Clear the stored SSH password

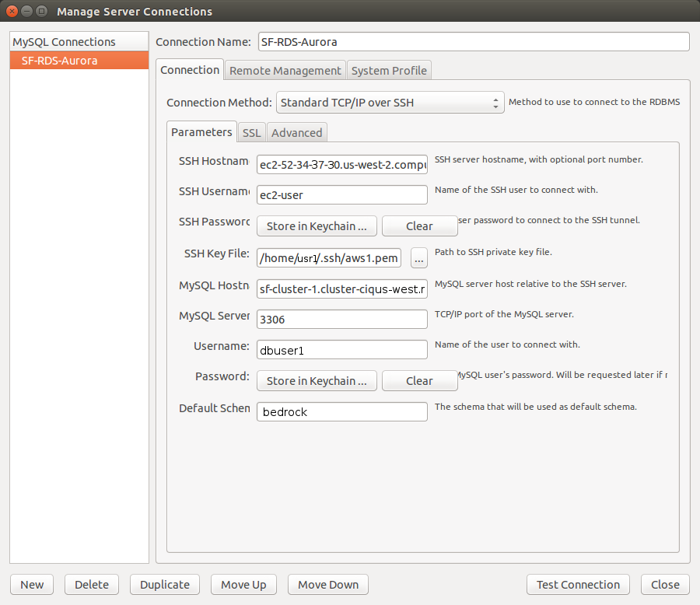(419, 226)
